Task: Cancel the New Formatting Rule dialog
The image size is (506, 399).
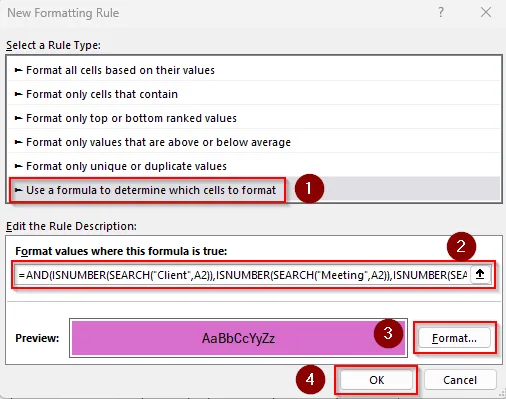Action: coord(460,380)
